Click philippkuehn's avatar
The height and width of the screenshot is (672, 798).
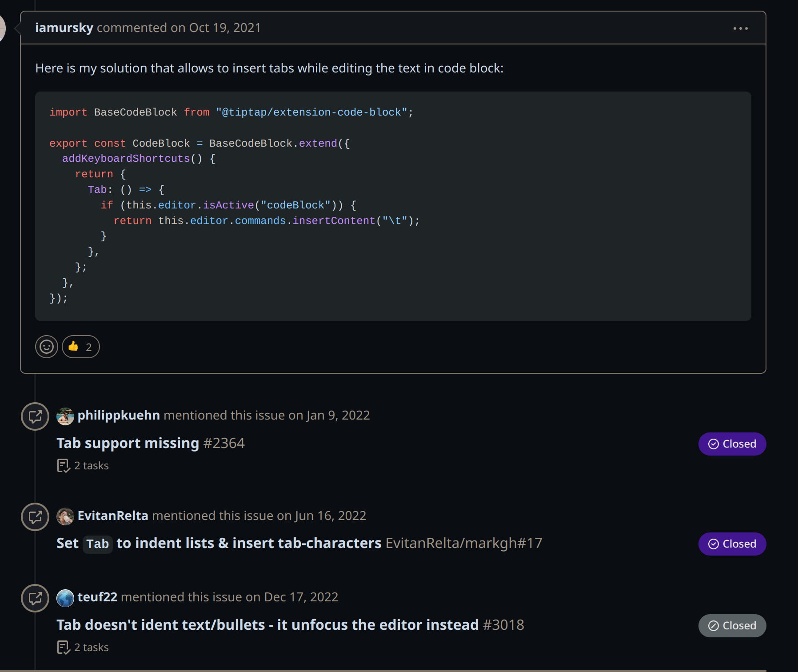(65, 416)
